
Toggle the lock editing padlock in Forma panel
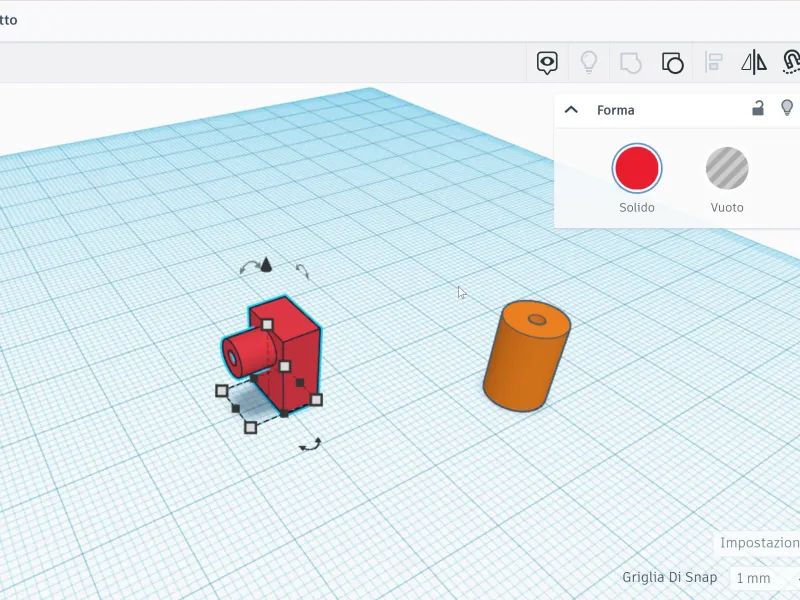758,108
